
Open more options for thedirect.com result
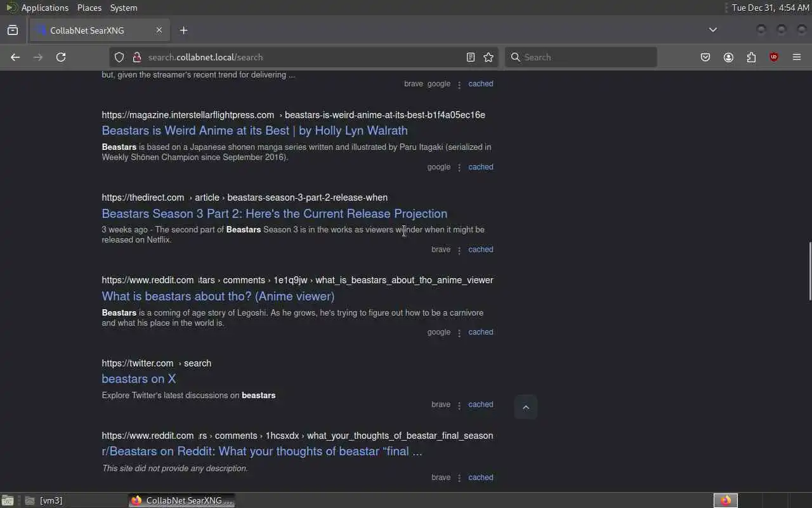pyautogui.click(x=459, y=250)
